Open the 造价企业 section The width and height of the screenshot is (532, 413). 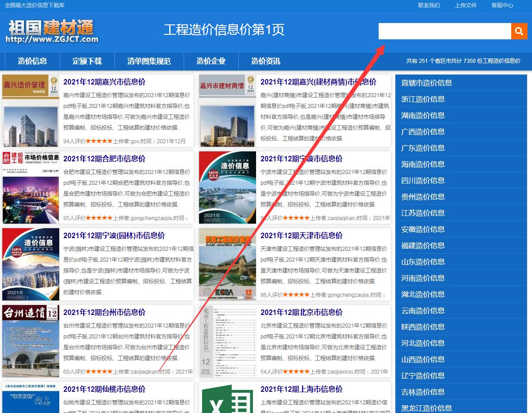[x=211, y=61]
